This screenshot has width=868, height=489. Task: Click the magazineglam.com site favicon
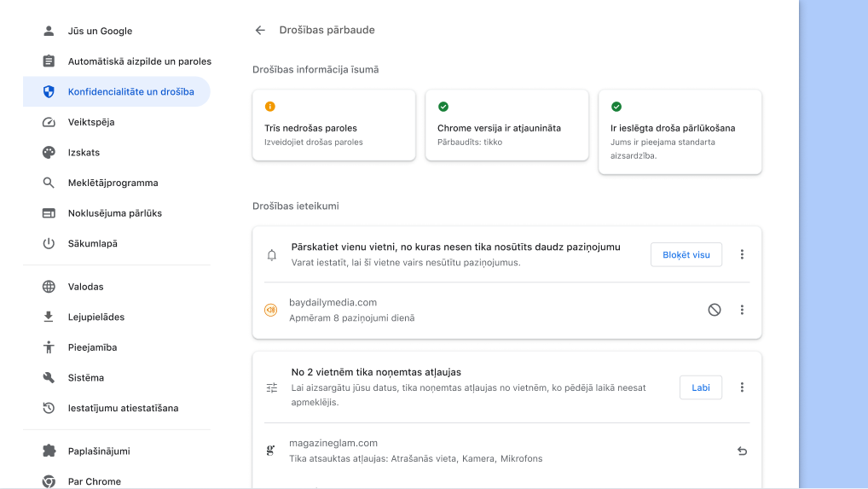[x=270, y=451]
